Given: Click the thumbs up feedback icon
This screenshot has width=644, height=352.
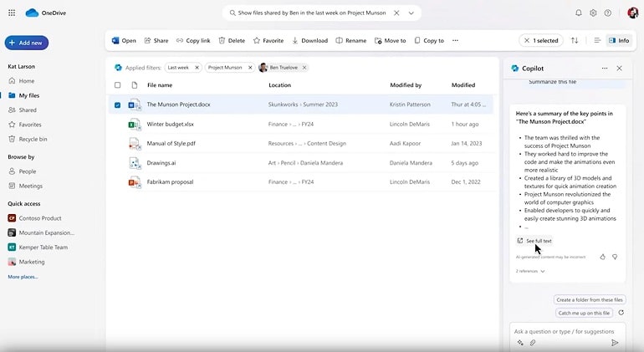Looking at the screenshot, I should click(602, 257).
